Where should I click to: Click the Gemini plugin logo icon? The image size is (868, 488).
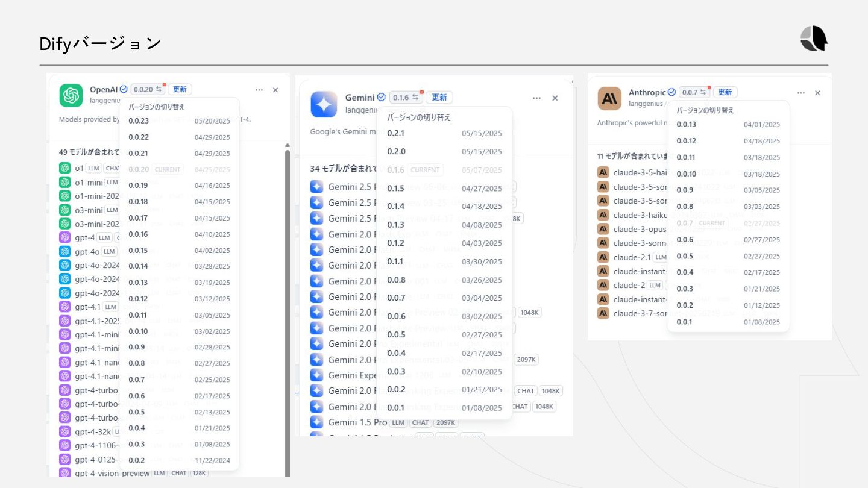coord(324,104)
